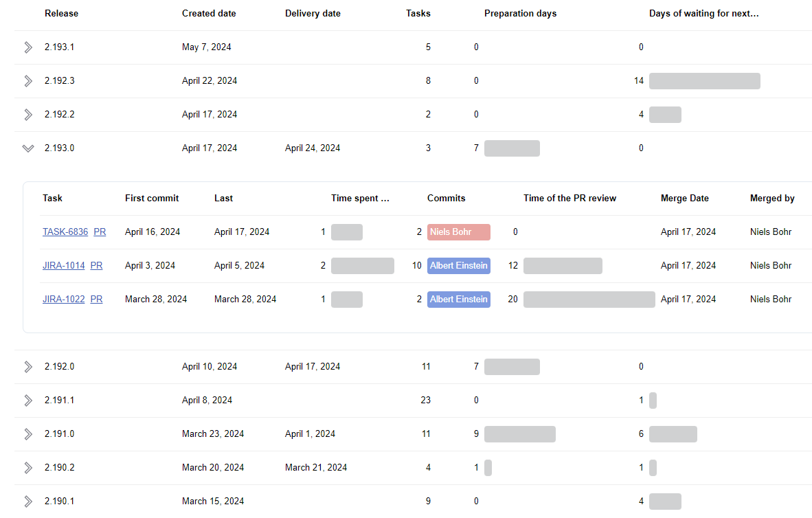812x518 pixels.
Task: Click the Niels Bohr commits badge
Action: 458,232
